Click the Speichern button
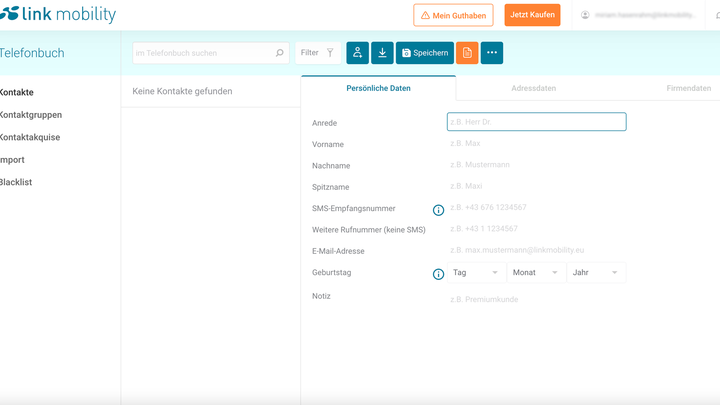This screenshot has height=405, width=720. pos(425,53)
